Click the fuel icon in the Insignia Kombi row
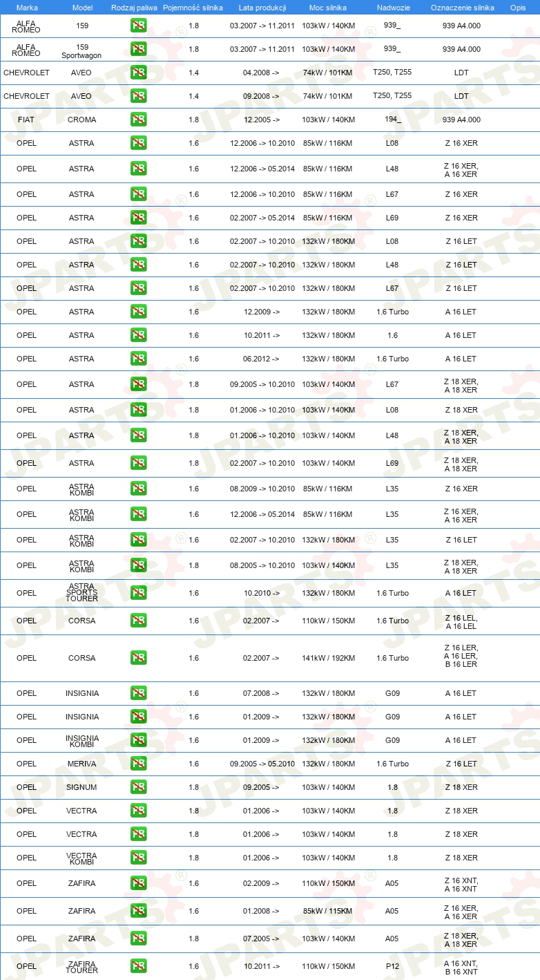540x980 pixels. tap(138, 740)
